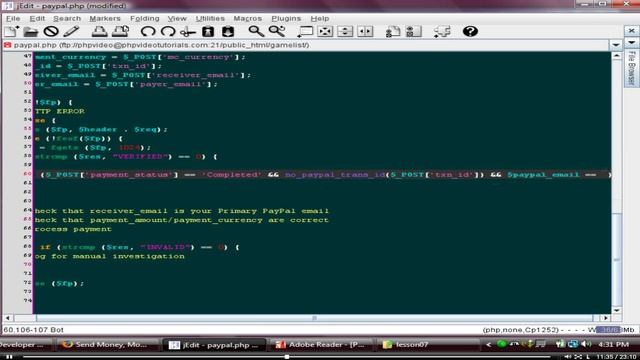Click the Paste clipboard icon
Image resolution: width=640 pixels, height=360 pixels.
point(228,31)
